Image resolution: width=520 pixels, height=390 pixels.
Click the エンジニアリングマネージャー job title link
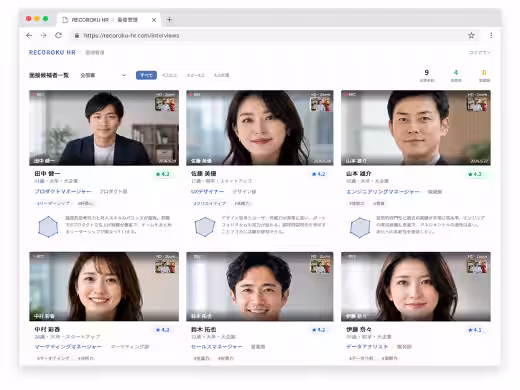click(x=383, y=192)
